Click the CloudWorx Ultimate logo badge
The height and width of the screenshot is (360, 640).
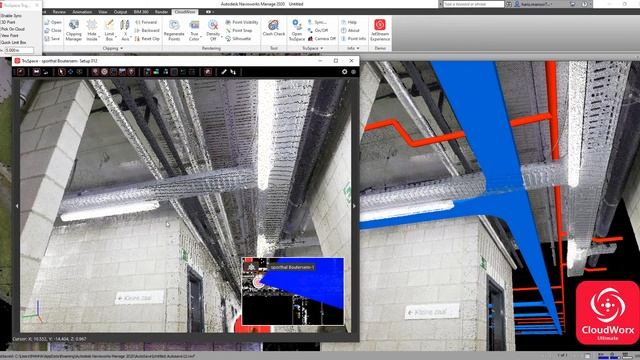607,313
